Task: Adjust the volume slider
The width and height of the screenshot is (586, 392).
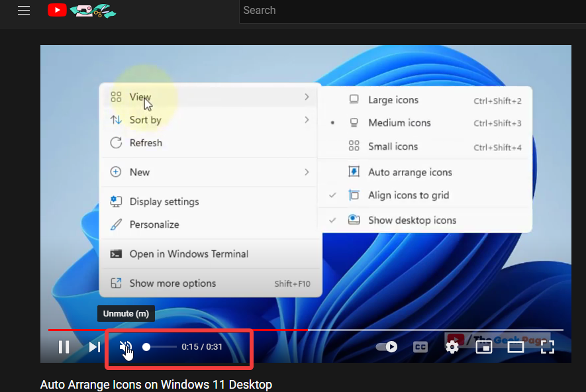Action: [159, 347]
